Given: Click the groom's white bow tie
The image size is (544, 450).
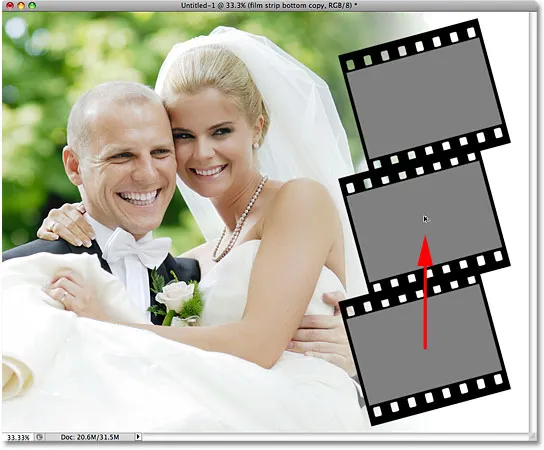Looking at the screenshot, I should [x=138, y=246].
